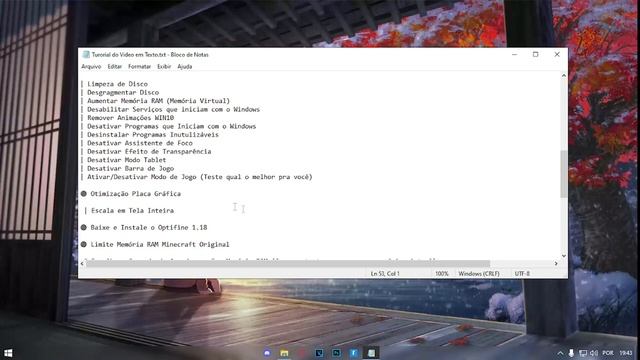Image resolution: width=640 pixels, height=360 pixels.
Task: Click the line 'Remover Animações WIN10'
Action: 131,118
